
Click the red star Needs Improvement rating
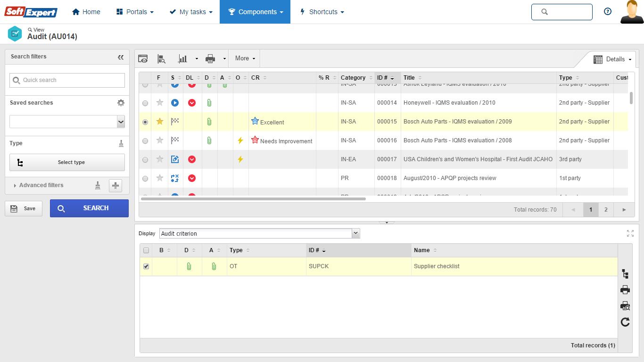coord(255,140)
